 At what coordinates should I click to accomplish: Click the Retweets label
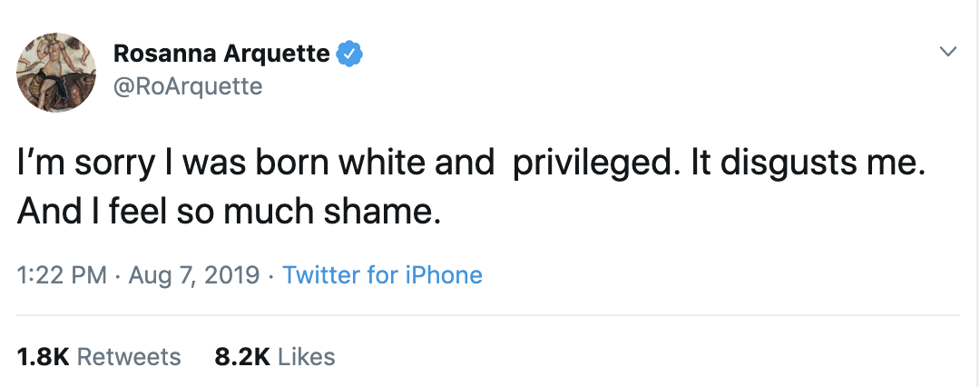point(129,357)
